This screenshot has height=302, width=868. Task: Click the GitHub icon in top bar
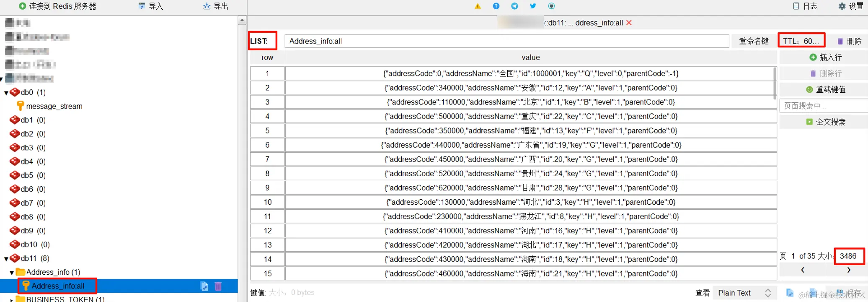551,6
